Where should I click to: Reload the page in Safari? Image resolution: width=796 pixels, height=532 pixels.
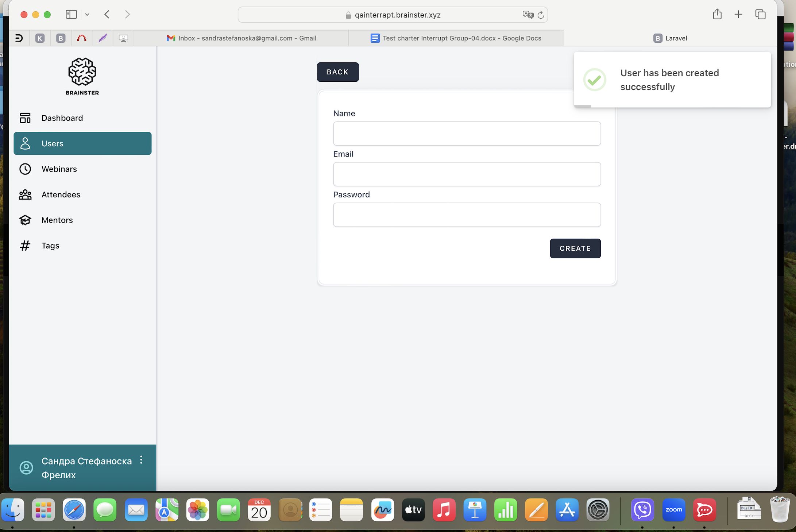(541, 15)
